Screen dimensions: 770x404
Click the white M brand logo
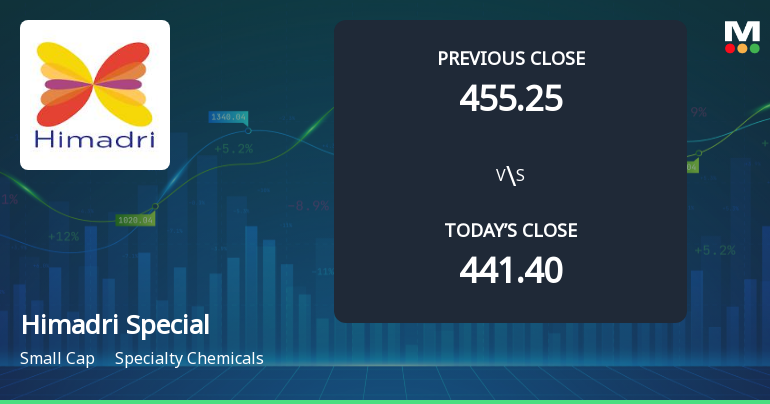pyautogui.click(x=741, y=30)
